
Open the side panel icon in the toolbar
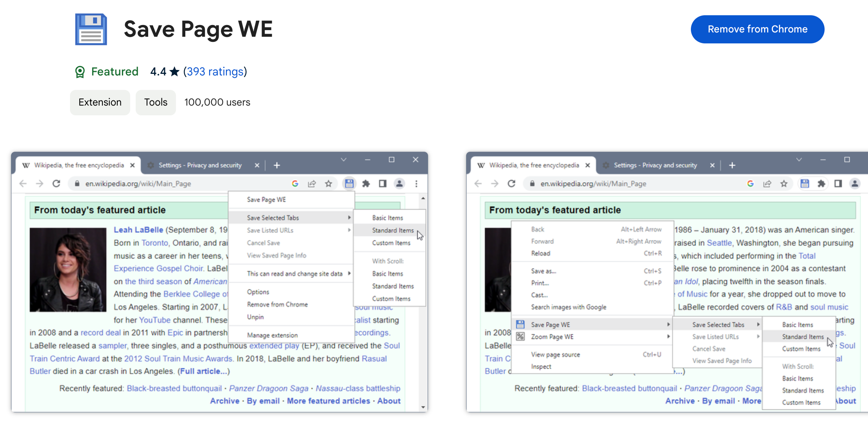tap(382, 183)
